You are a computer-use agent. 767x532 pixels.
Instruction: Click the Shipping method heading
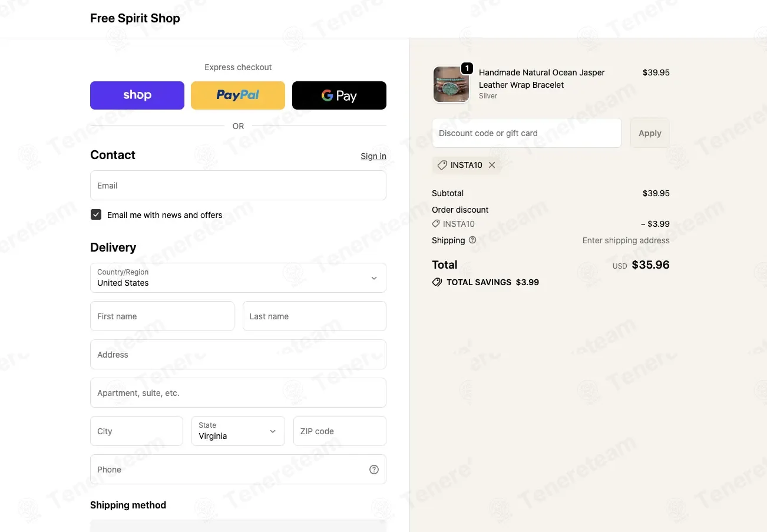128,505
